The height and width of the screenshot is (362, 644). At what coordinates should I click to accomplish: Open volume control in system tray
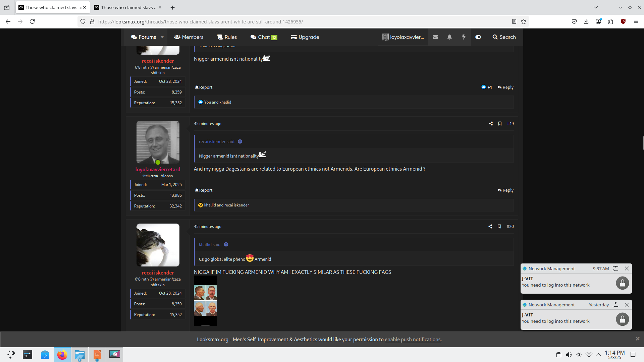tap(569, 355)
